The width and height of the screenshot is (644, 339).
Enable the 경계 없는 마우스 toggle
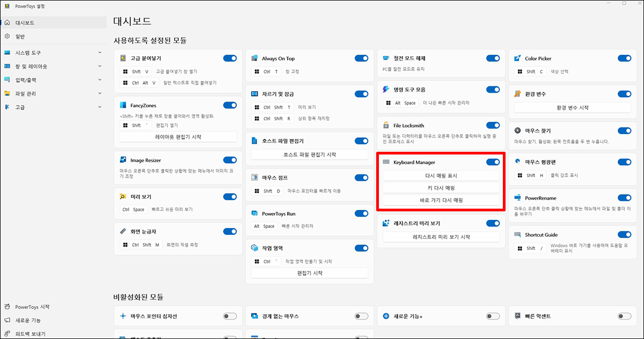(x=361, y=316)
